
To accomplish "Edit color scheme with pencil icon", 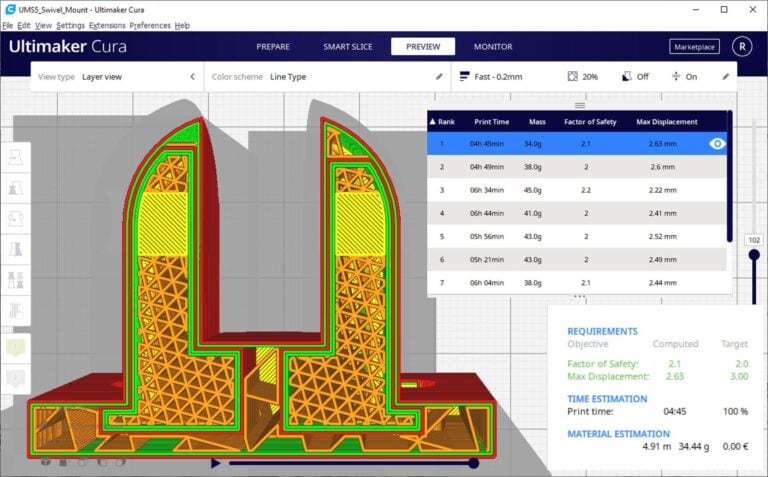I will coord(439,76).
